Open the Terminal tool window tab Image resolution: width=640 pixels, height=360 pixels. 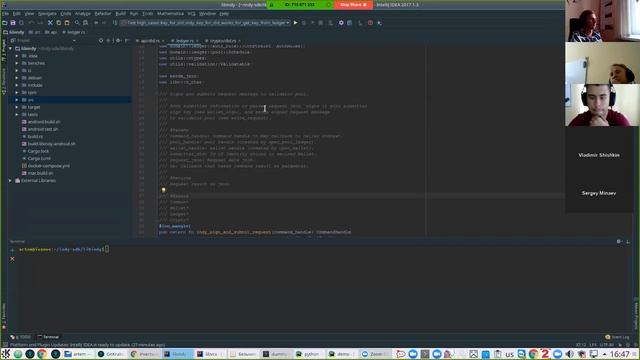tap(48, 337)
